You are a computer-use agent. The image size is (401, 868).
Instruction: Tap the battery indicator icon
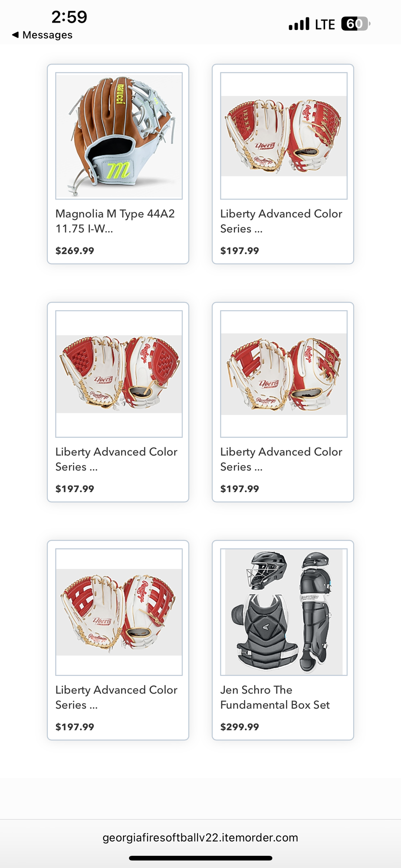(x=356, y=24)
